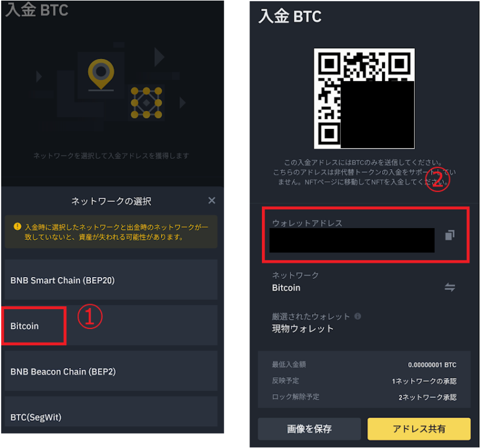Select the Bitcoin network option

[111, 325]
